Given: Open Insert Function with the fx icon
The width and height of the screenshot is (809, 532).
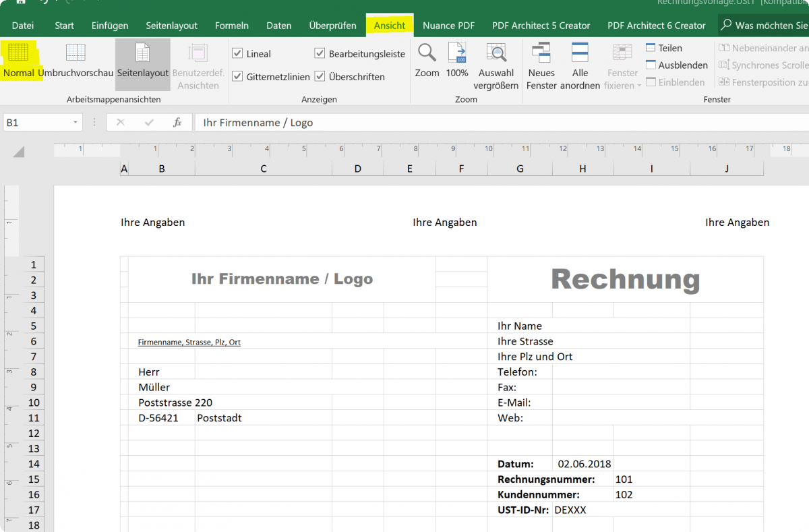Looking at the screenshot, I should tap(177, 122).
